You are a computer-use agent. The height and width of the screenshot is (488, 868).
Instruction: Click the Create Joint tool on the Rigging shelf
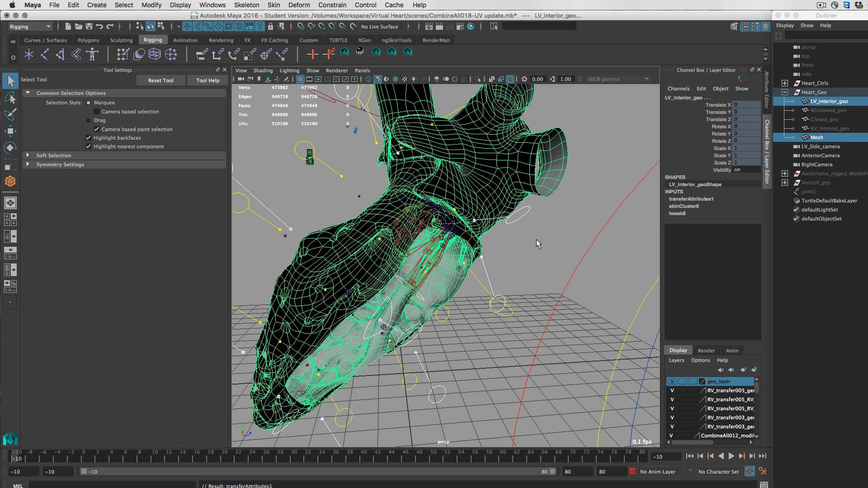(29, 54)
